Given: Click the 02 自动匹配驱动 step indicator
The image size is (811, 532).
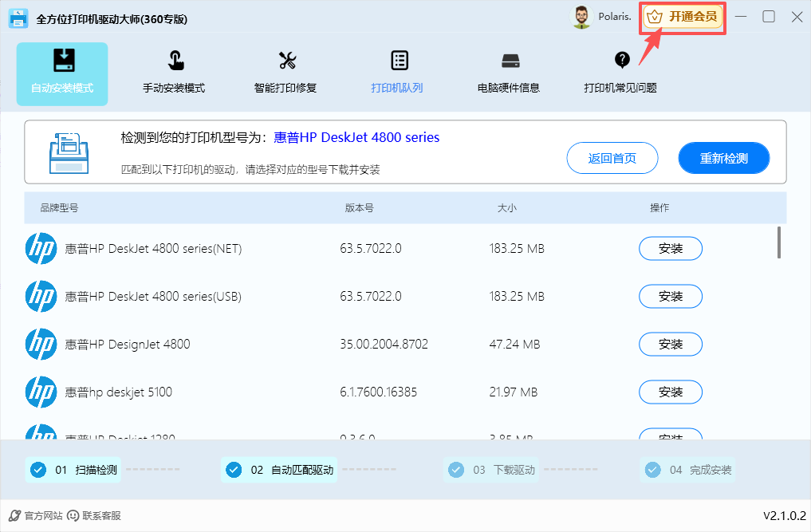Looking at the screenshot, I should 279,470.
